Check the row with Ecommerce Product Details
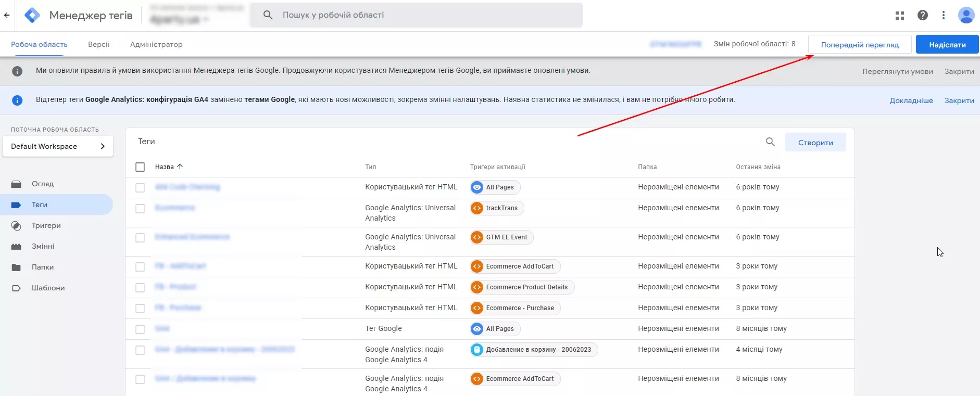The height and width of the screenshot is (396, 980). (140, 288)
